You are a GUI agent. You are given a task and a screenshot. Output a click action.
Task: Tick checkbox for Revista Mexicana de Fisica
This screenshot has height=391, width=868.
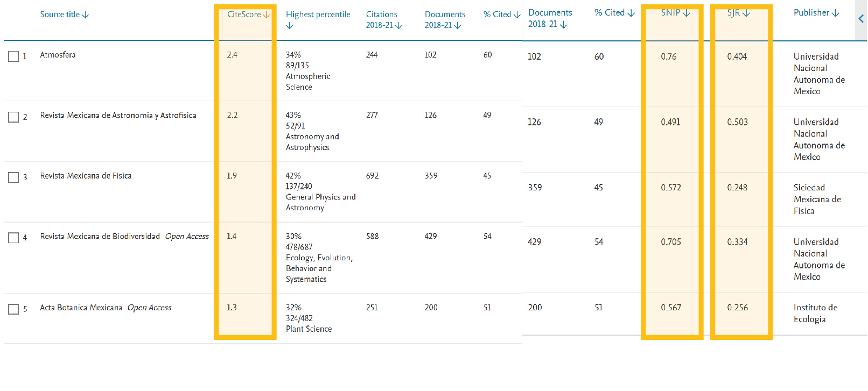(x=13, y=177)
